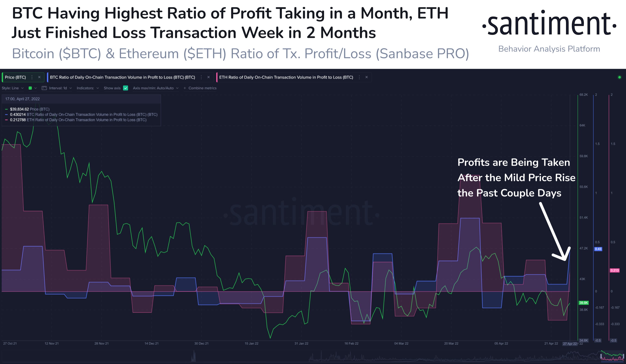Open options for ETH Ratio metric
The width and height of the screenshot is (626, 364).
[359, 77]
